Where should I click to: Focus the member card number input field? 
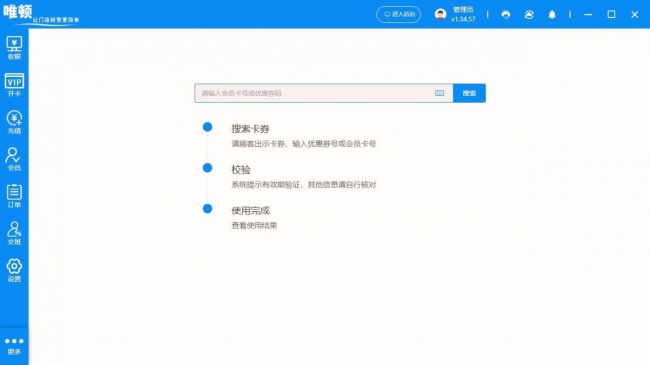tap(324, 93)
